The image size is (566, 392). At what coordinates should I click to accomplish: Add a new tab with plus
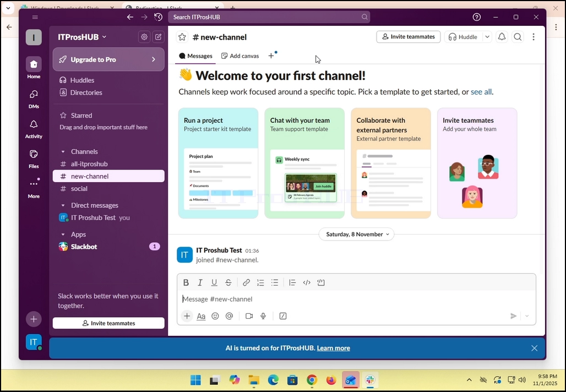(x=271, y=56)
